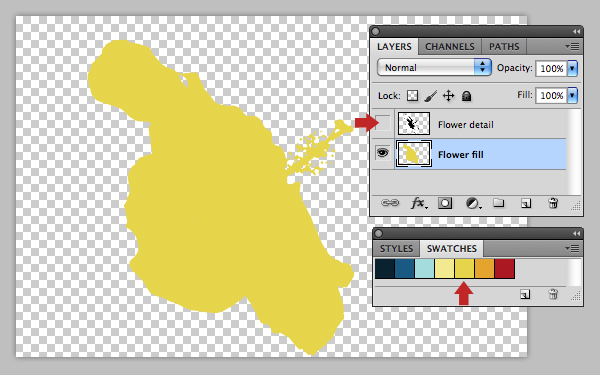Create new fill or adjustment layer

(x=473, y=203)
